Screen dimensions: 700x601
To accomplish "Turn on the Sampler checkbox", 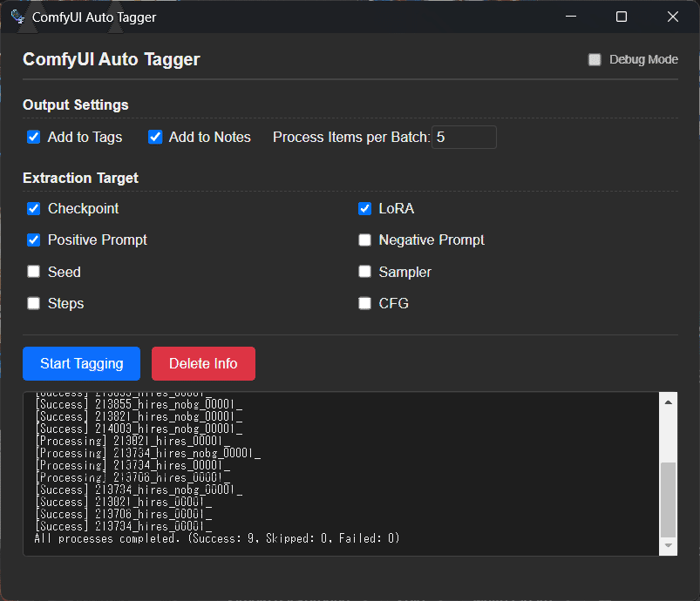I will tap(365, 272).
